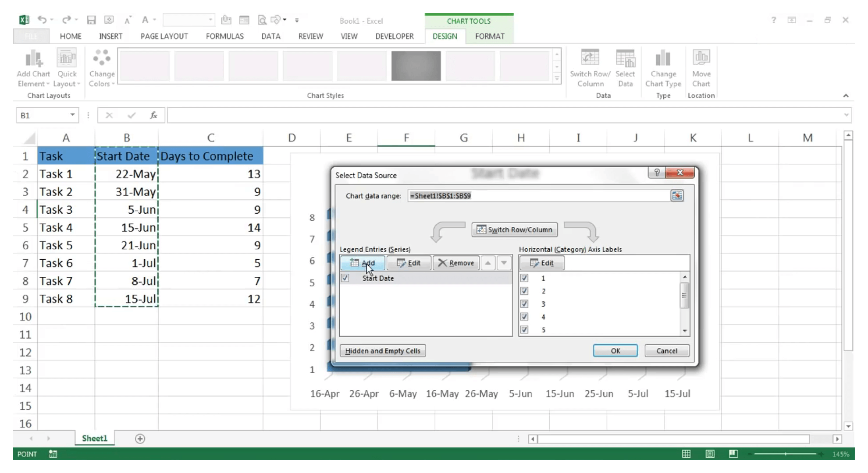Click the Hidden and Empty Cells button
The height and width of the screenshot is (473, 868).
(382, 350)
